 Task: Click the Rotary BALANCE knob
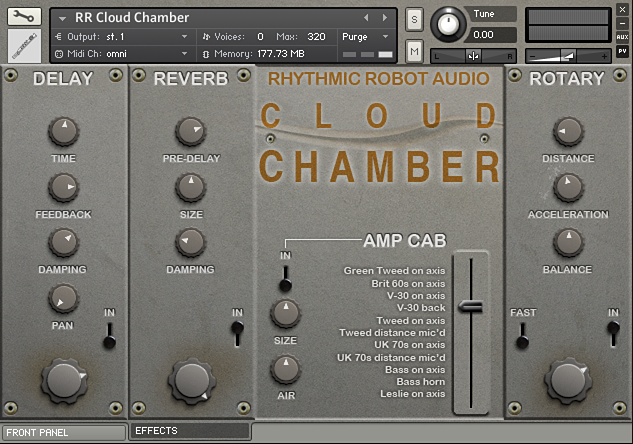(568, 243)
